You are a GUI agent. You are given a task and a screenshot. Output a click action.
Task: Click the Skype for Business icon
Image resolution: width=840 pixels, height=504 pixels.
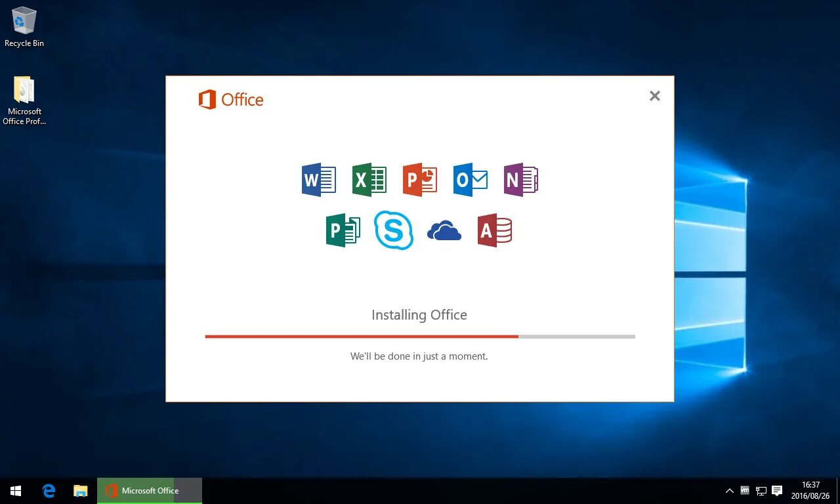[x=394, y=230]
